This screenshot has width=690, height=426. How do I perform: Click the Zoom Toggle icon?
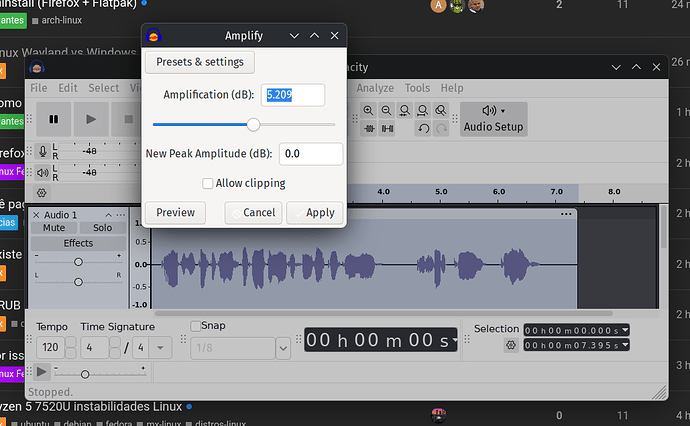pyautogui.click(x=440, y=110)
